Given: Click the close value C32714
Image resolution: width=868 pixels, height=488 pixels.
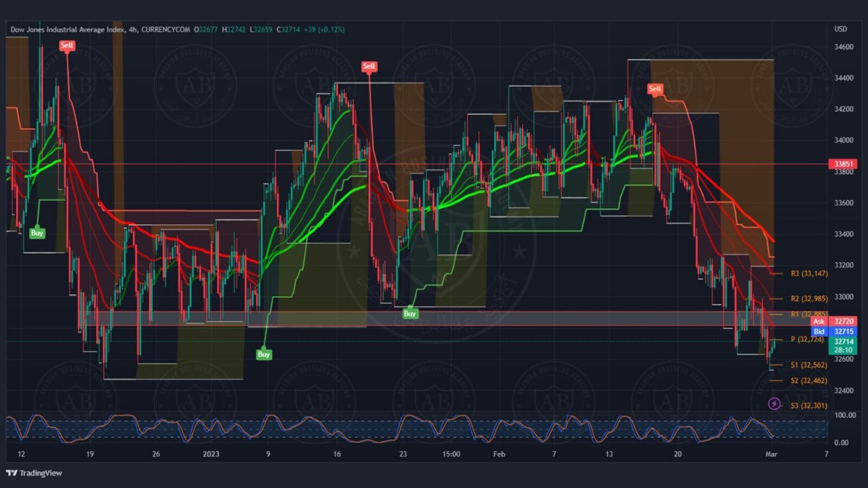Looking at the screenshot, I should tap(288, 29).
